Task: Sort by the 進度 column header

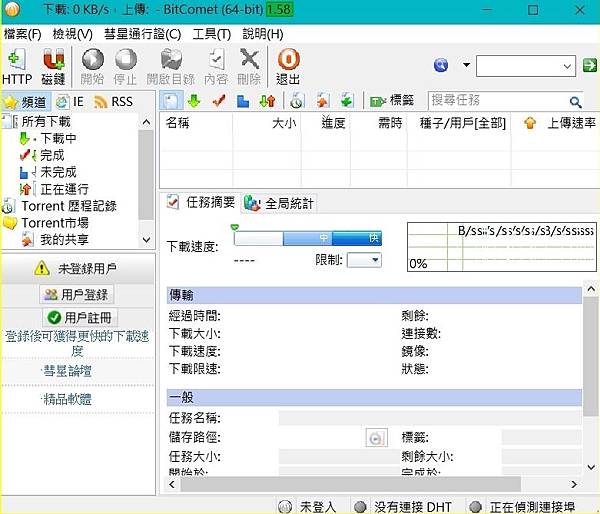Action: tap(333, 123)
